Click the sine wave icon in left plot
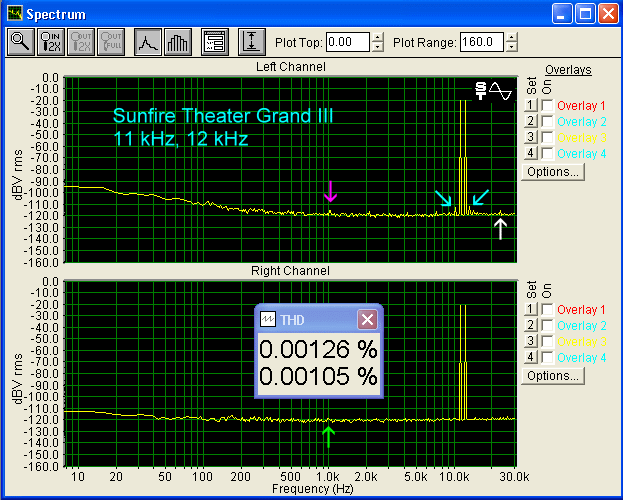The height and width of the screenshot is (500, 623). (x=500, y=90)
